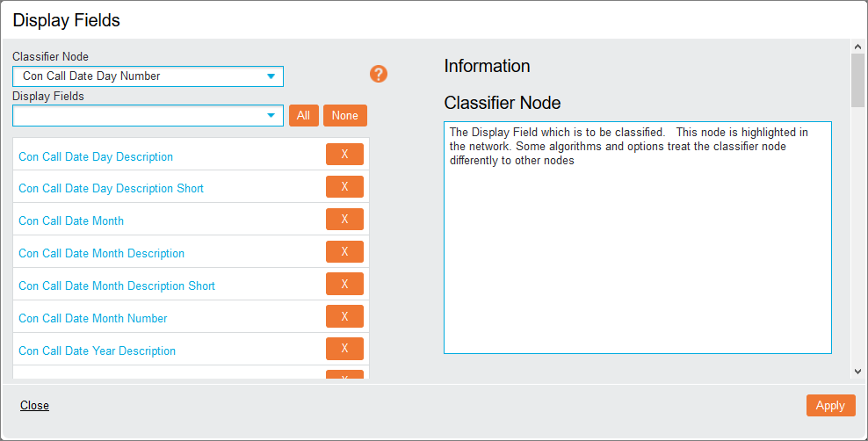Select Con Call Date Year Description link
Image resolution: width=868 pixels, height=441 pixels.
tap(97, 351)
